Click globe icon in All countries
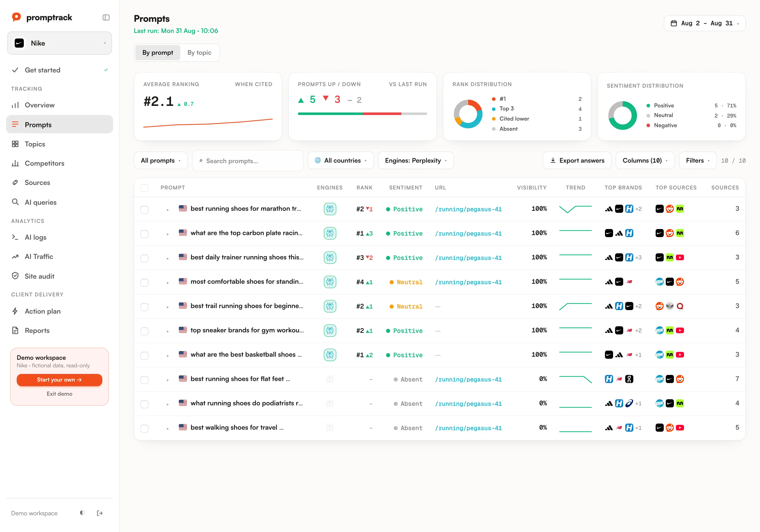 coord(318,160)
